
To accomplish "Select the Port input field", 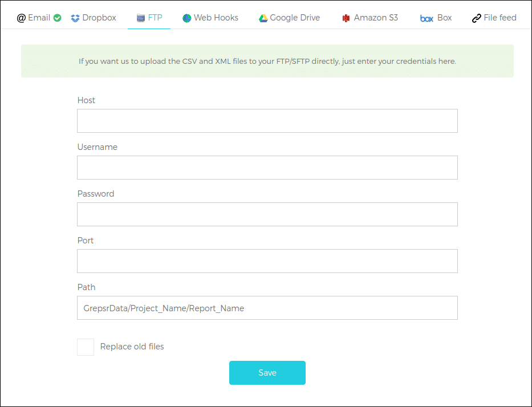I will pos(267,261).
